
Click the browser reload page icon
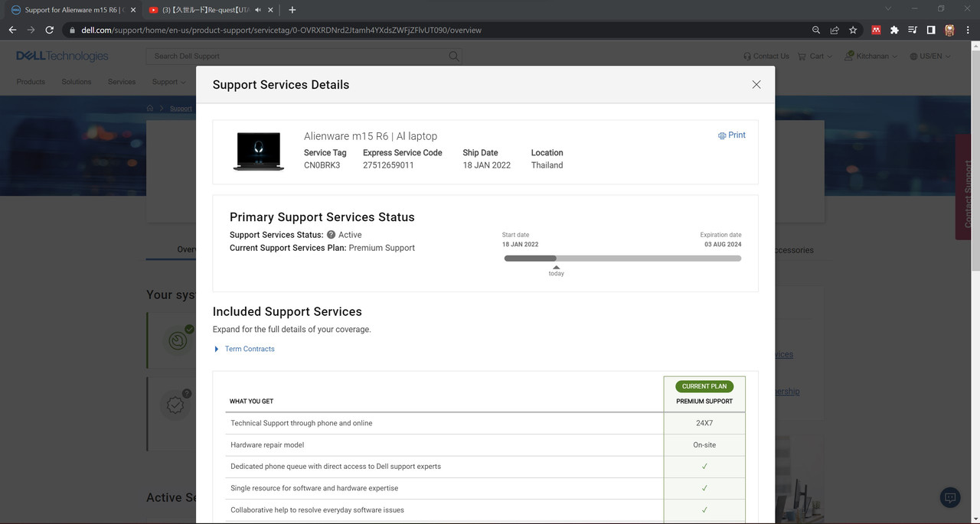(x=50, y=30)
